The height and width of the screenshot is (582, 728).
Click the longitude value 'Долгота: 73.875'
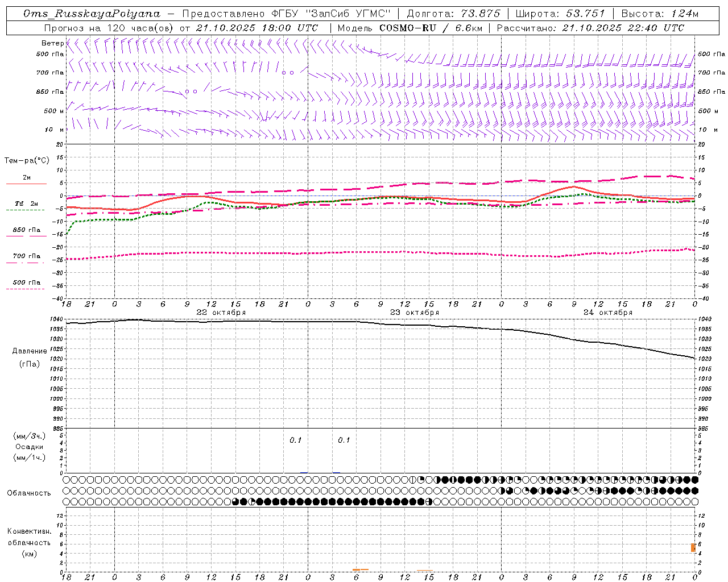[x=454, y=14]
